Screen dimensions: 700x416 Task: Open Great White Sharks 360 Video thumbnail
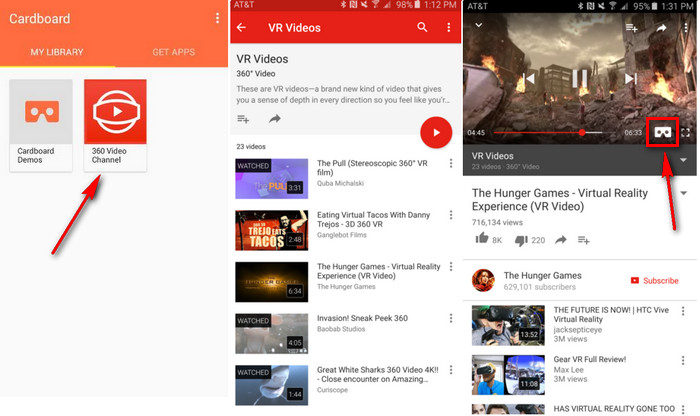[271, 385]
